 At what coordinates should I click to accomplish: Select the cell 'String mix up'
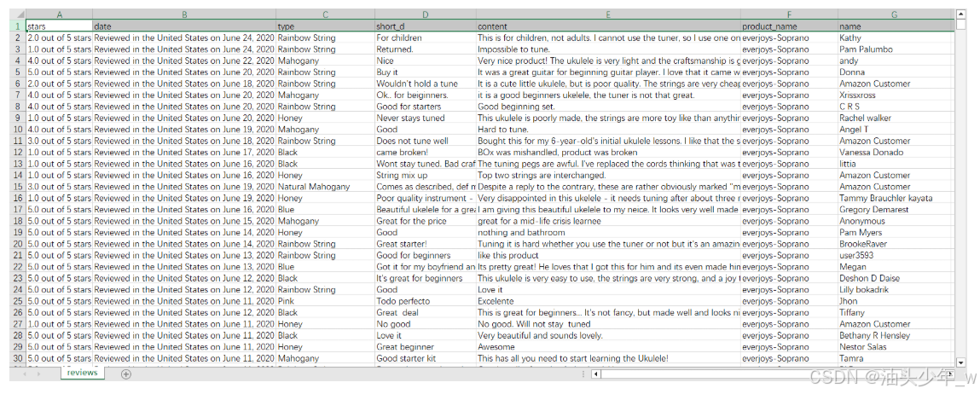(x=426, y=175)
